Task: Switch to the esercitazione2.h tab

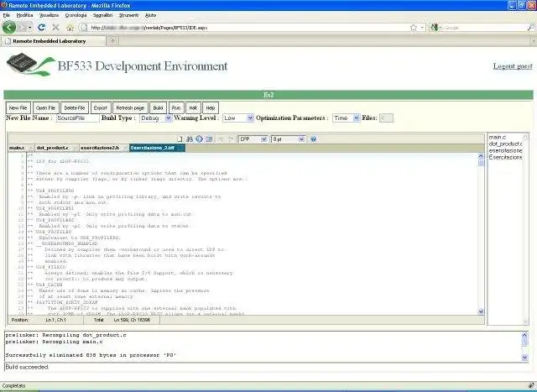Action: click(100, 148)
